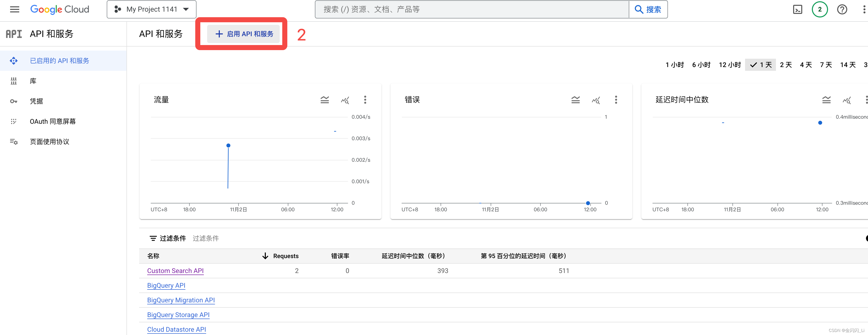Sort table by 名称 column
This screenshot has height=335, width=868.
(x=153, y=256)
